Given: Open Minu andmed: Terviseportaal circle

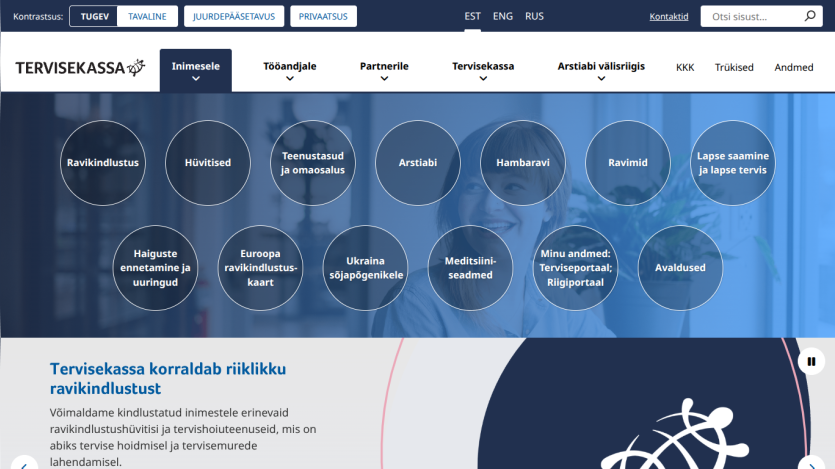Looking at the screenshot, I should click(x=575, y=268).
